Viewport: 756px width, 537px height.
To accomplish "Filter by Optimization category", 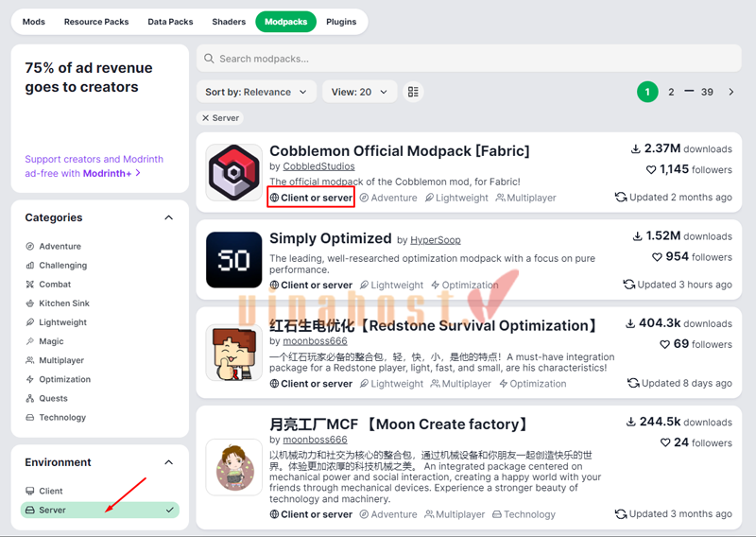I will click(x=58, y=379).
